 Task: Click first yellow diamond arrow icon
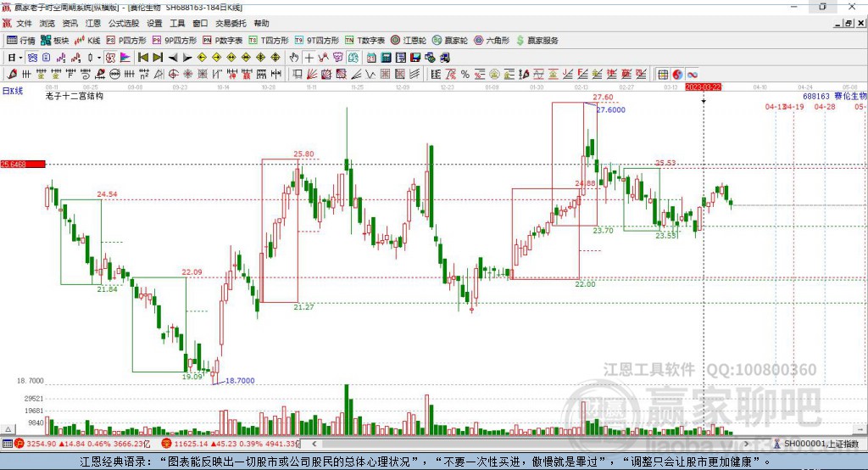point(202,58)
